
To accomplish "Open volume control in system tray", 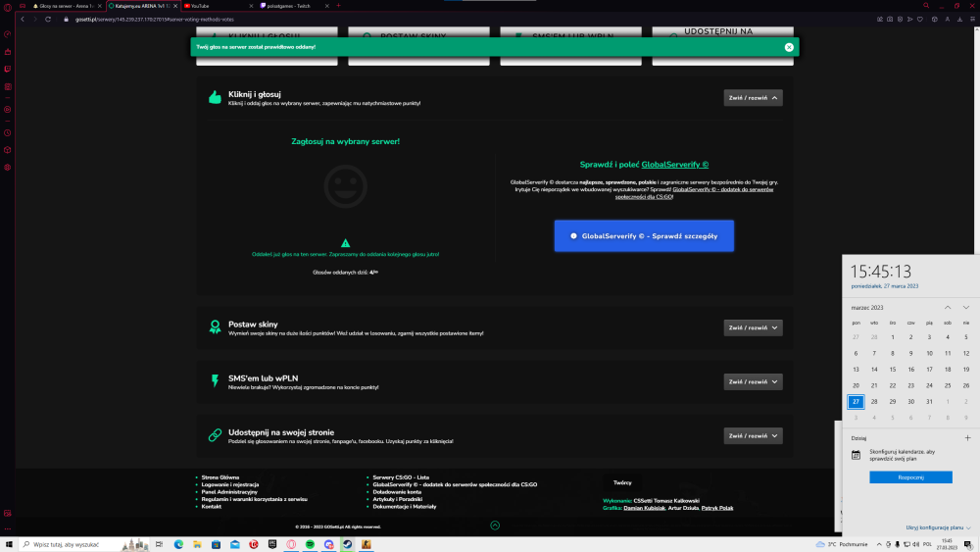I will tap(915, 544).
